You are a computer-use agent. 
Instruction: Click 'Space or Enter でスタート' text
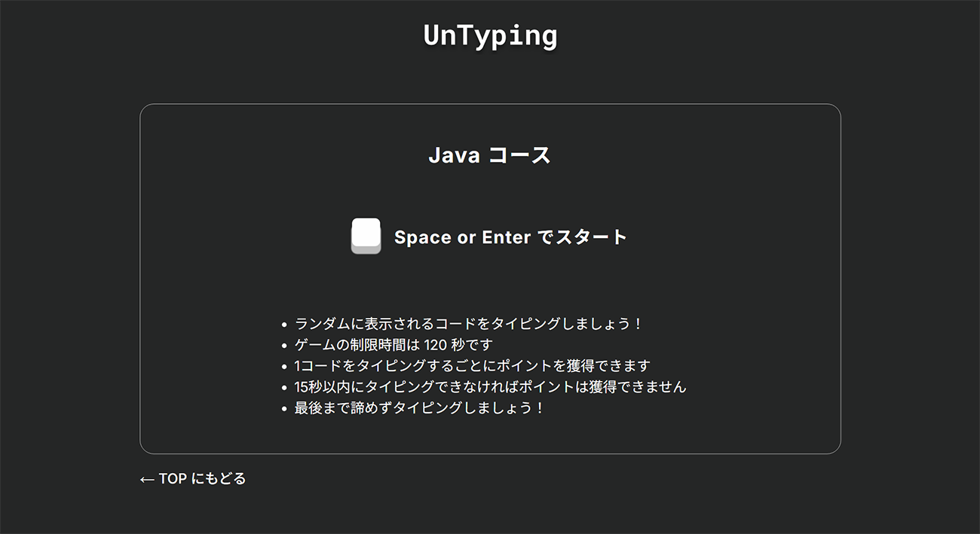(510, 236)
